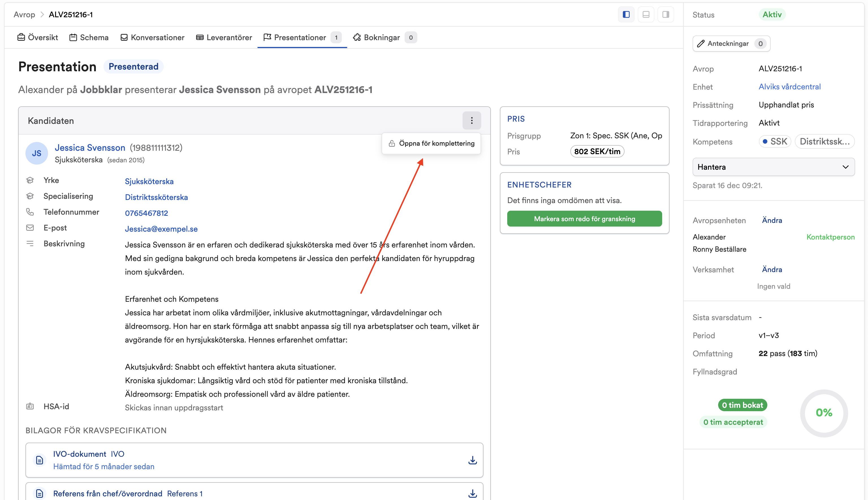
Task: Click the Hantera dropdown chevron arrow
Action: point(845,167)
